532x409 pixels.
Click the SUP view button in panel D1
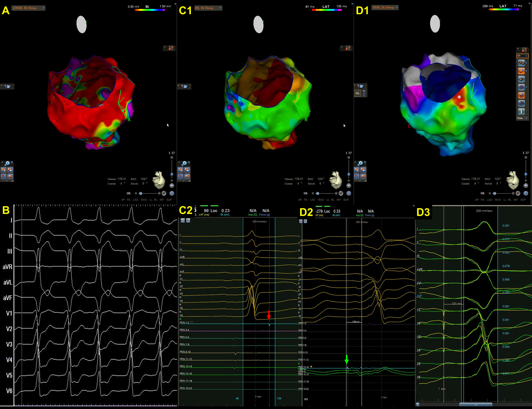tap(523, 200)
